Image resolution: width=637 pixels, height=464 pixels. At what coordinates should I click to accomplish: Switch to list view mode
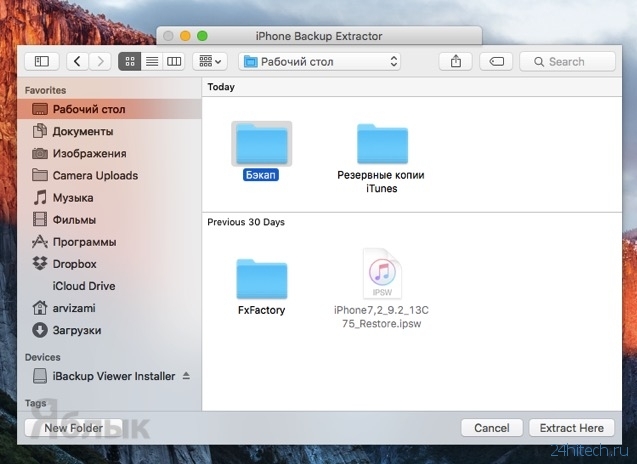(152, 62)
